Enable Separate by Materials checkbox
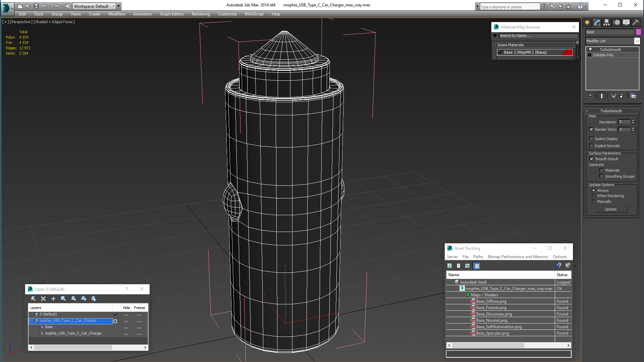Image resolution: width=644 pixels, height=362 pixels. tap(601, 170)
